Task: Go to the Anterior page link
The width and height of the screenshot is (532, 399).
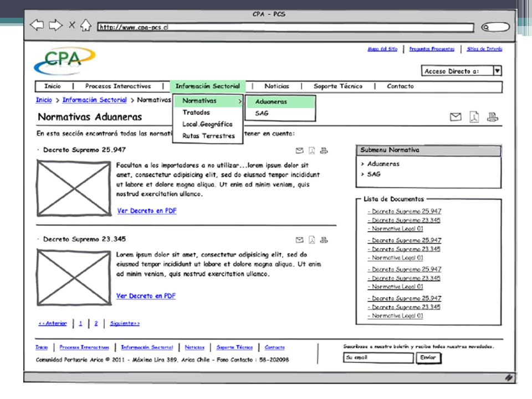Action: click(x=53, y=323)
